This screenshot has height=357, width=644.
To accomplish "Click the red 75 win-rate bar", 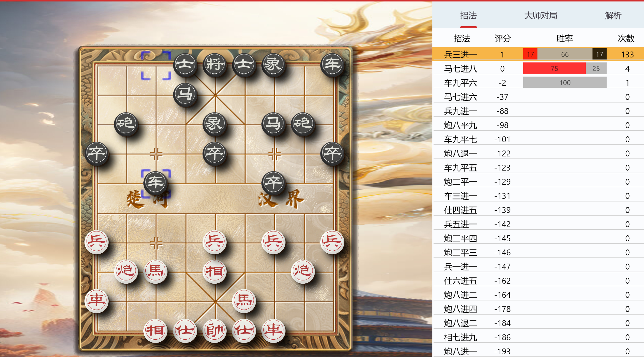I will [554, 68].
